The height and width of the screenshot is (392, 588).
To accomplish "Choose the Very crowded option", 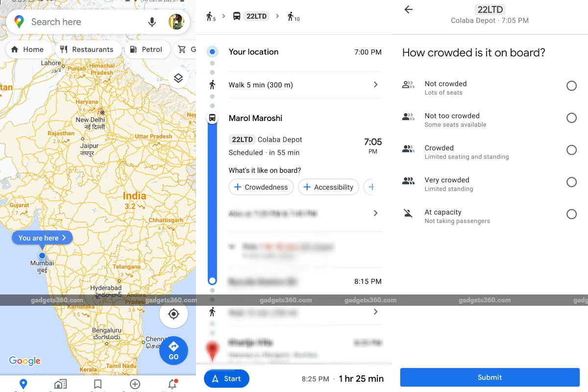I will pos(571,182).
